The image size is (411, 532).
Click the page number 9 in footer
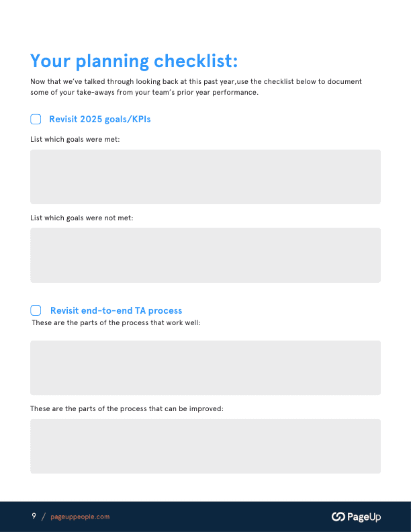click(x=34, y=516)
